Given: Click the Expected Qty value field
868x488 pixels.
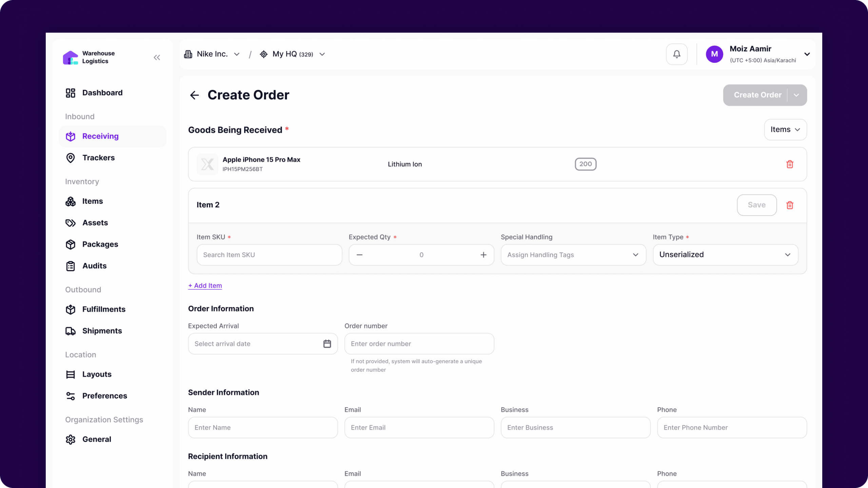Looking at the screenshot, I should pyautogui.click(x=421, y=255).
